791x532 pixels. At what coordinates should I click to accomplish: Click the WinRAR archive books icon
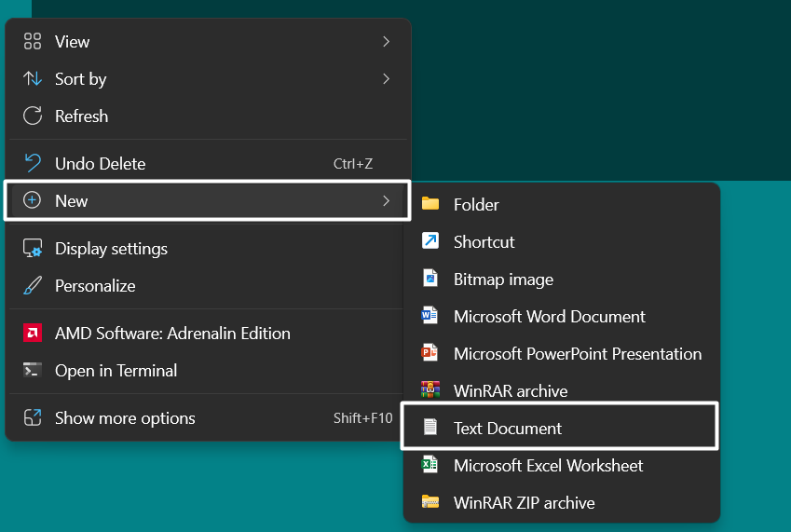pyautogui.click(x=430, y=390)
